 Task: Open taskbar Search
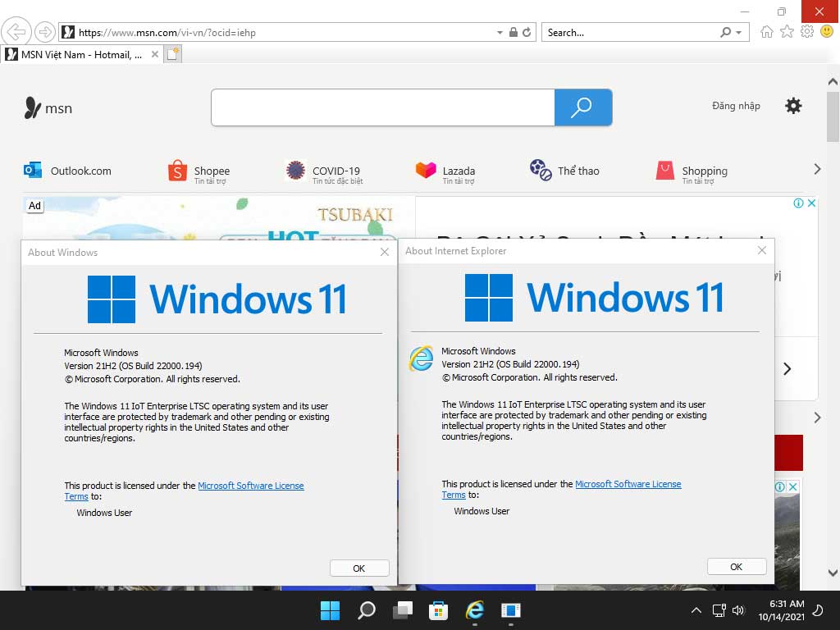[367, 610]
